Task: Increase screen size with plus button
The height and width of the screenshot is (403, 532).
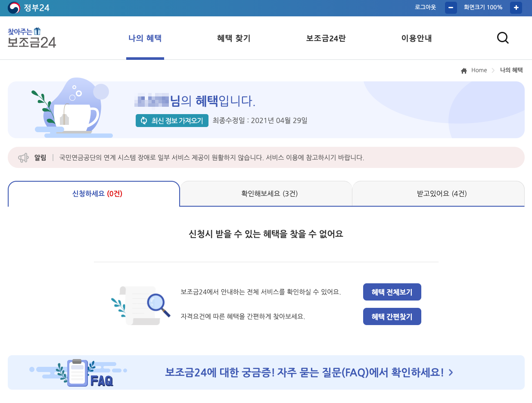Action: 516,8
